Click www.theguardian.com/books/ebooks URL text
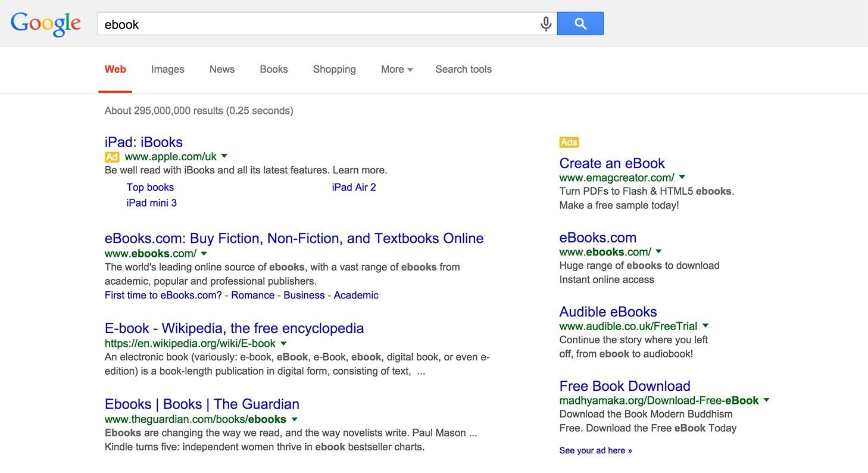 click(195, 419)
